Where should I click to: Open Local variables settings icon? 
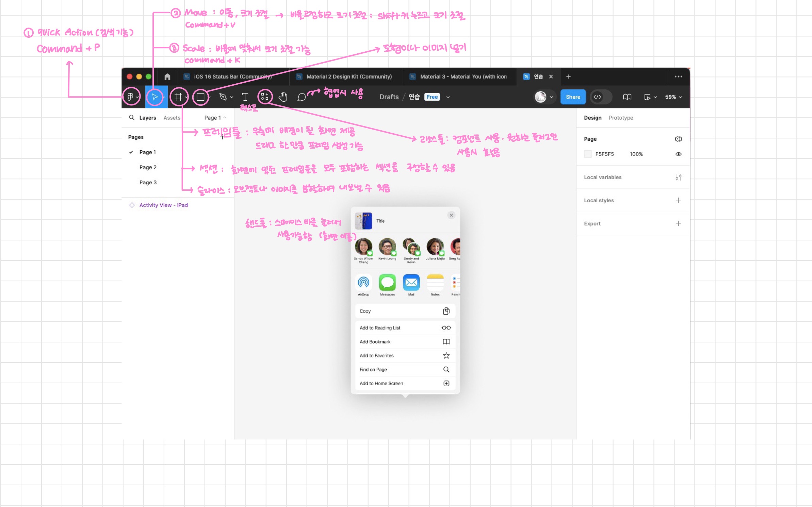pyautogui.click(x=678, y=177)
